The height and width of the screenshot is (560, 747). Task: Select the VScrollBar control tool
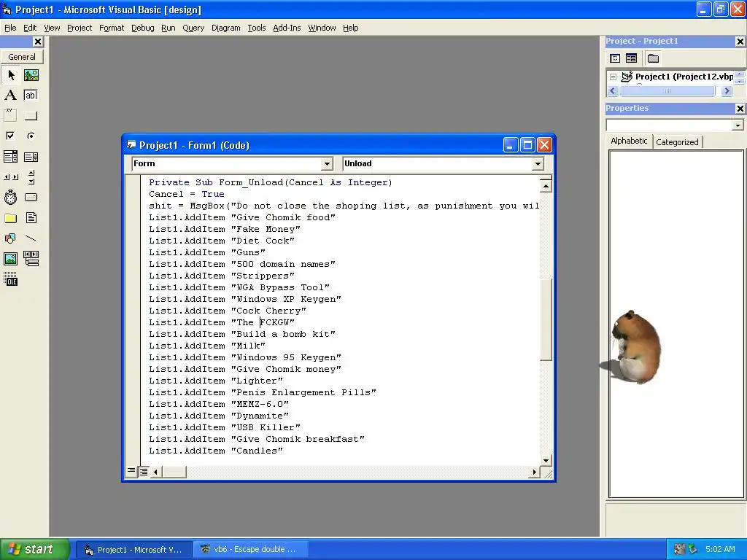(31, 177)
